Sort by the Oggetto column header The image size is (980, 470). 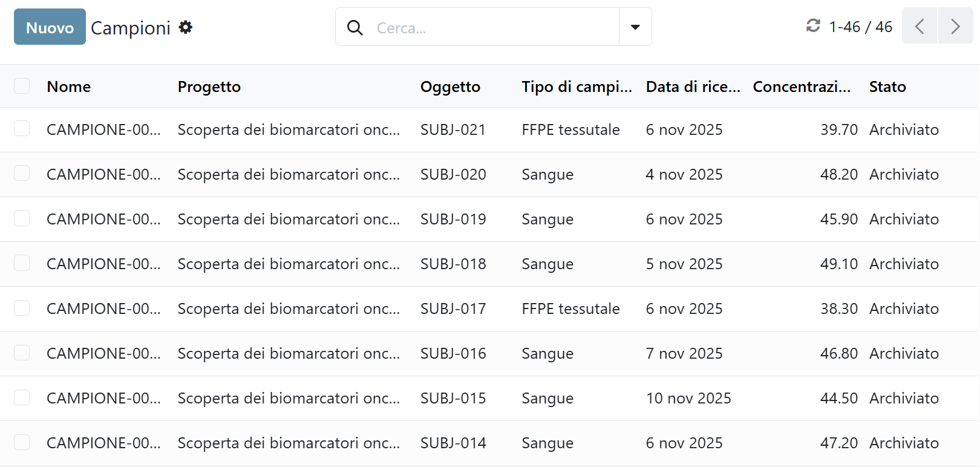[450, 86]
